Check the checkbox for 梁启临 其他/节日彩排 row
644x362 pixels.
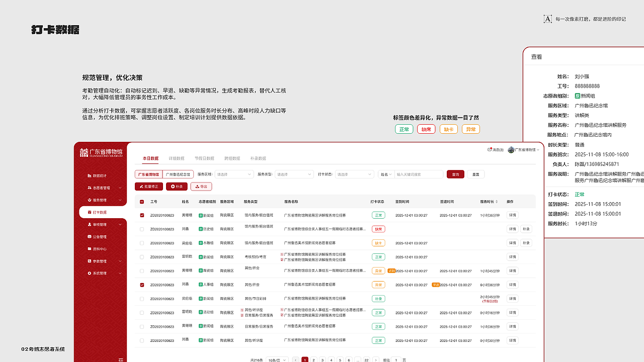coord(142,299)
